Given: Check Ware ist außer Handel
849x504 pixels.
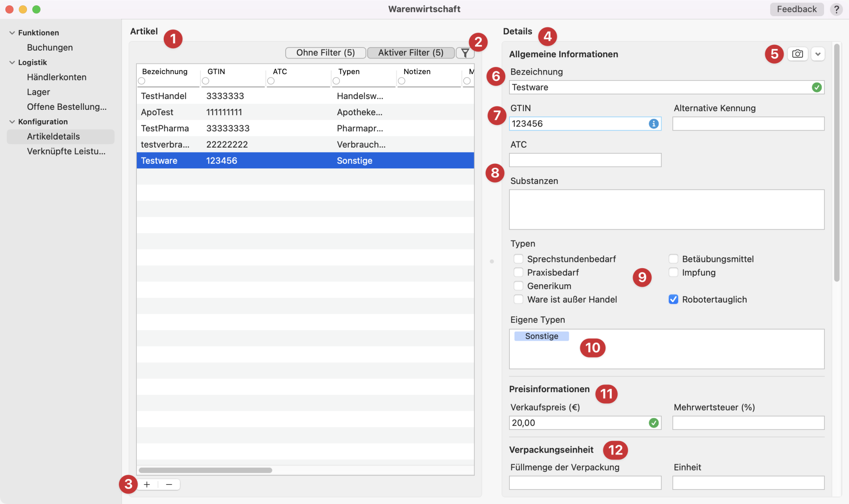Looking at the screenshot, I should pyautogui.click(x=518, y=299).
